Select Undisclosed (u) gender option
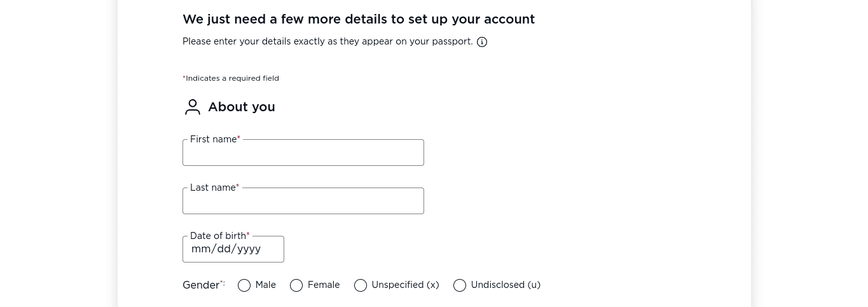Image resolution: width=868 pixels, height=307 pixels. (x=460, y=285)
